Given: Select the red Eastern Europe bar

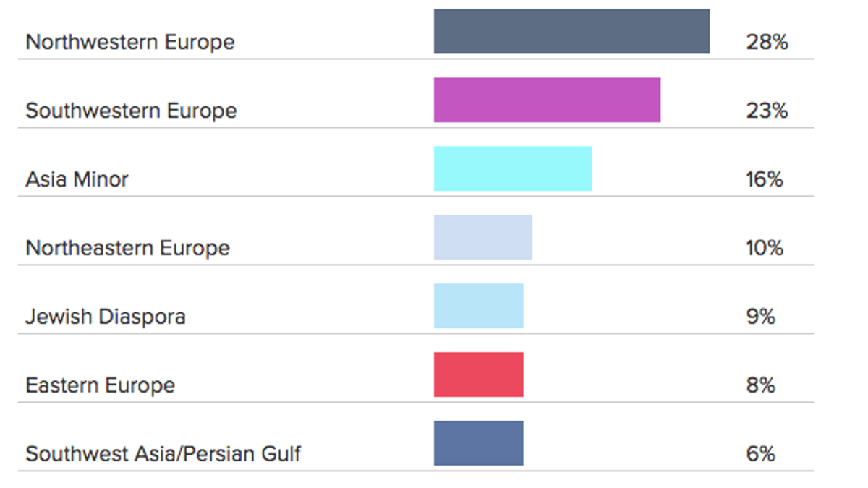Looking at the screenshot, I should coord(478,374).
